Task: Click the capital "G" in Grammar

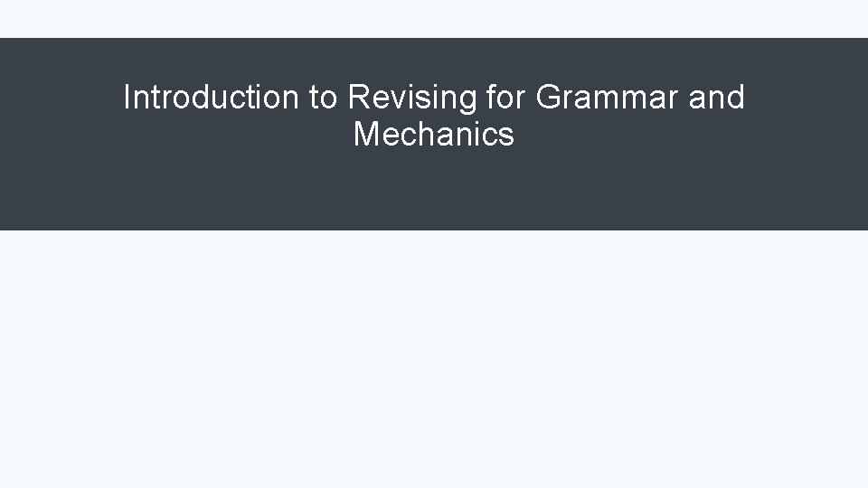Action: coord(549,97)
